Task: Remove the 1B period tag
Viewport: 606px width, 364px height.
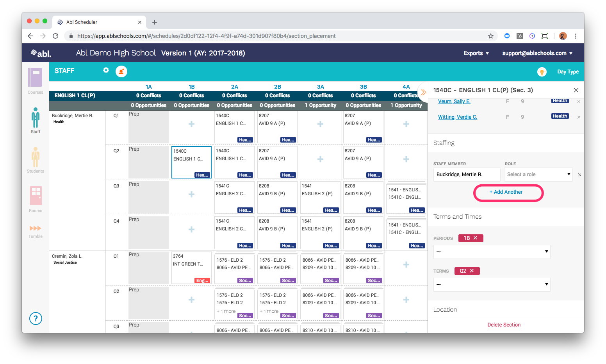Action: pyautogui.click(x=475, y=238)
